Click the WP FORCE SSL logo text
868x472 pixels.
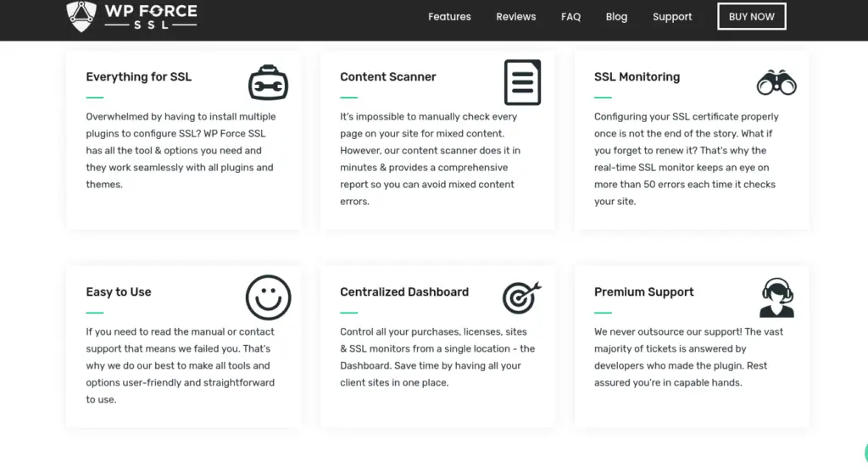tap(151, 15)
